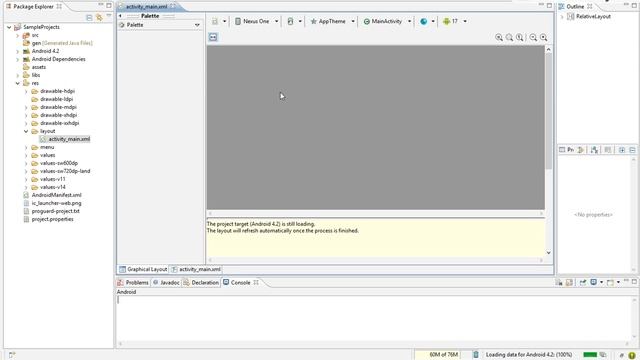The width and height of the screenshot is (640, 360).
Task: Expand the libs folder
Action: 18,75
